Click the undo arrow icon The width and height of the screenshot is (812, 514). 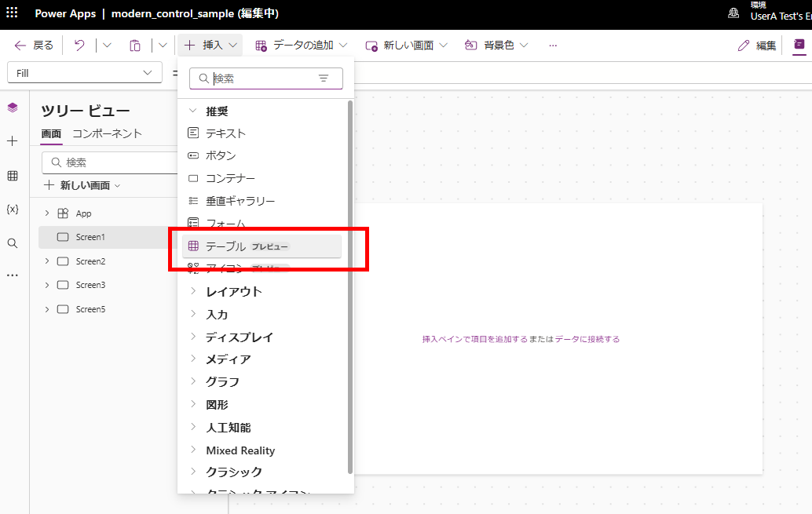tap(79, 46)
